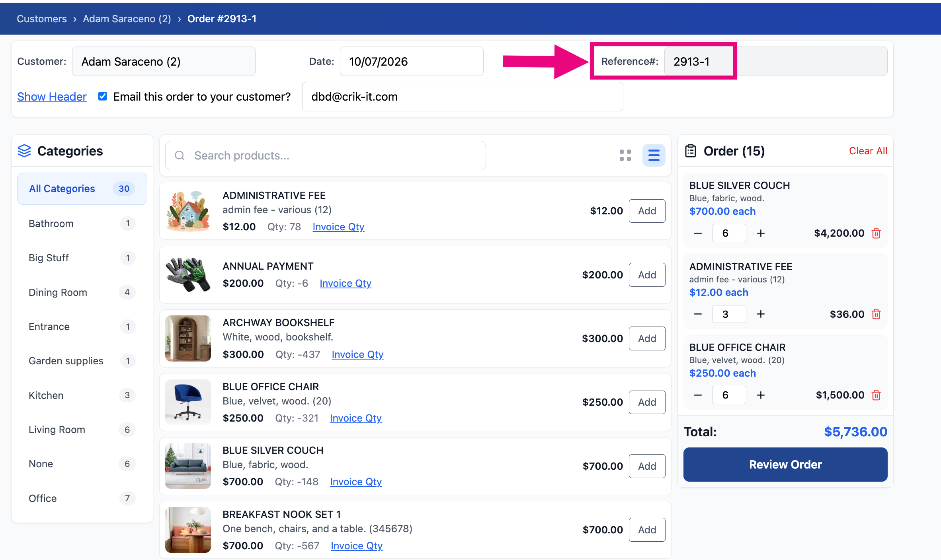Screen dimensions: 941x560
Task: Click the magnifier icon in search box
Action: (x=180, y=156)
